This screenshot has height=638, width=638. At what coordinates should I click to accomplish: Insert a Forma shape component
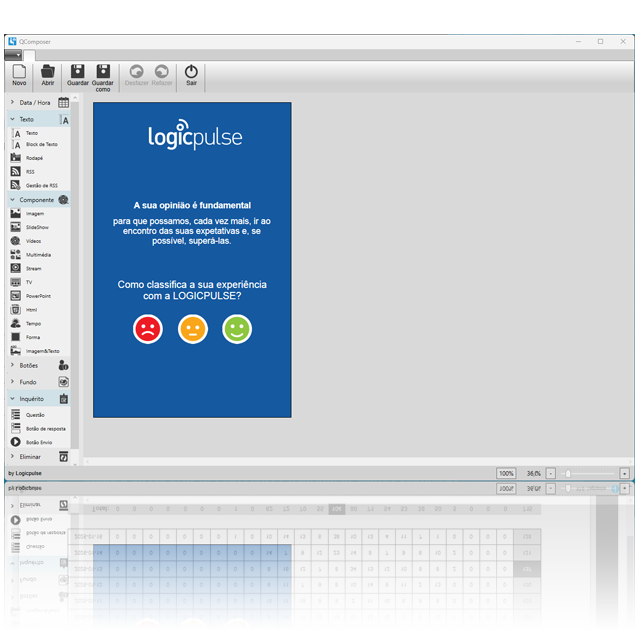click(x=33, y=337)
